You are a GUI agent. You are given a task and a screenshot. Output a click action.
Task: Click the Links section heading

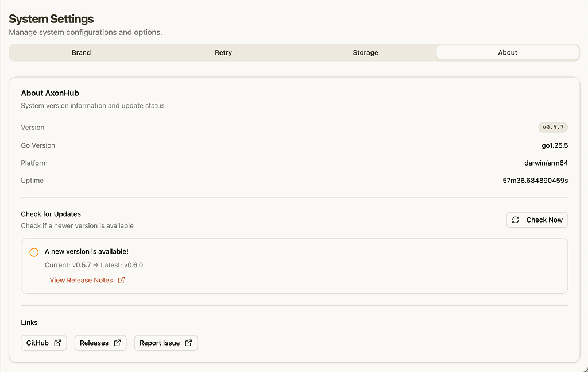pyautogui.click(x=29, y=323)
